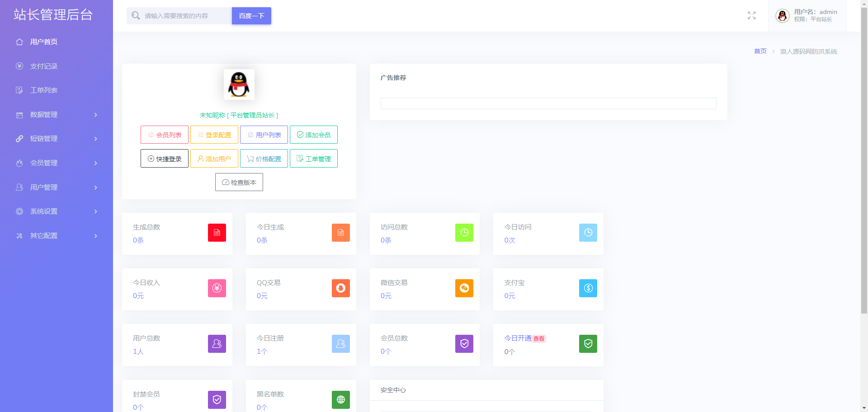Open the 登录配置 button
868x412 pixels.
214,135
